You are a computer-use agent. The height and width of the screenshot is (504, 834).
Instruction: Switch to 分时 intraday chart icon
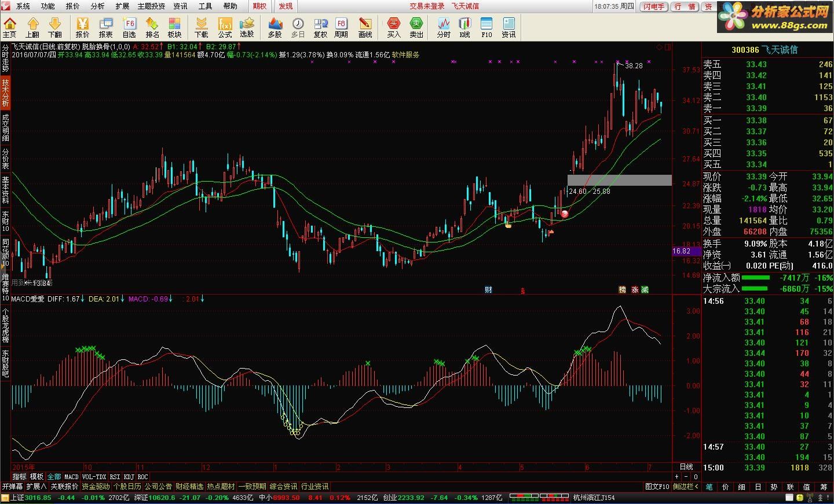(x=444, y=27)
